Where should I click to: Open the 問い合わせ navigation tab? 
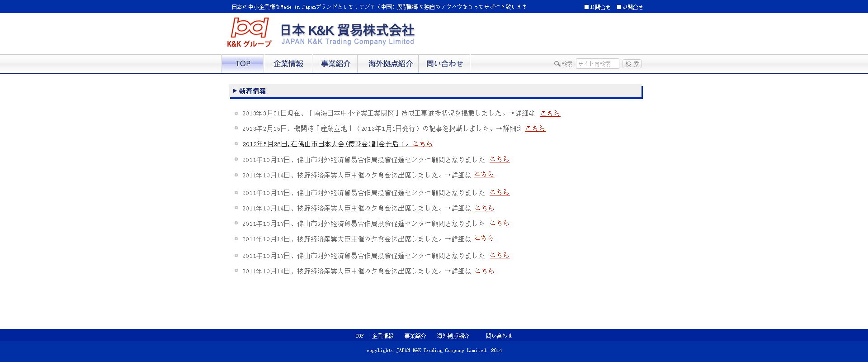click(444, 64)
